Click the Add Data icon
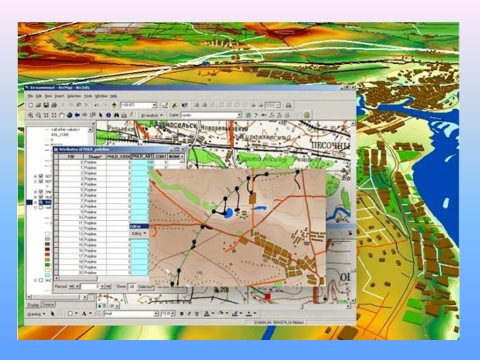480x360 pixels. point(114,105)
